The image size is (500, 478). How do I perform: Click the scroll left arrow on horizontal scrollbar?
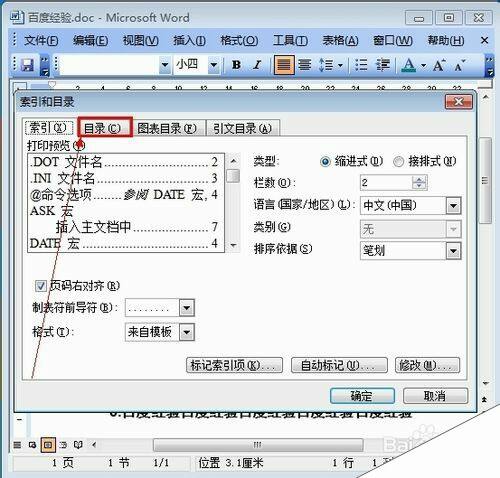(x=94, y=445)
